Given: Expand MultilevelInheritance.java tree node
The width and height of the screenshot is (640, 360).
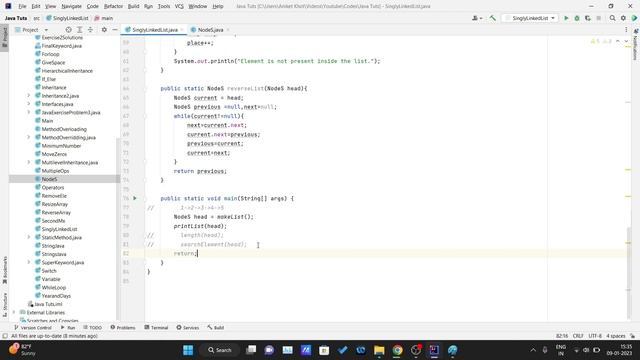Looking at the screenshot, I should 29,162.
